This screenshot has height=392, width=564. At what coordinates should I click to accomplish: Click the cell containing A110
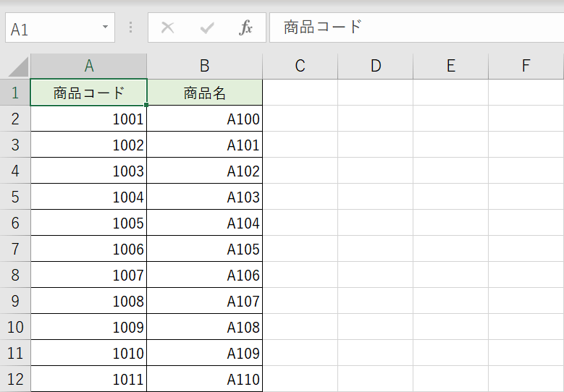[205, 379]
